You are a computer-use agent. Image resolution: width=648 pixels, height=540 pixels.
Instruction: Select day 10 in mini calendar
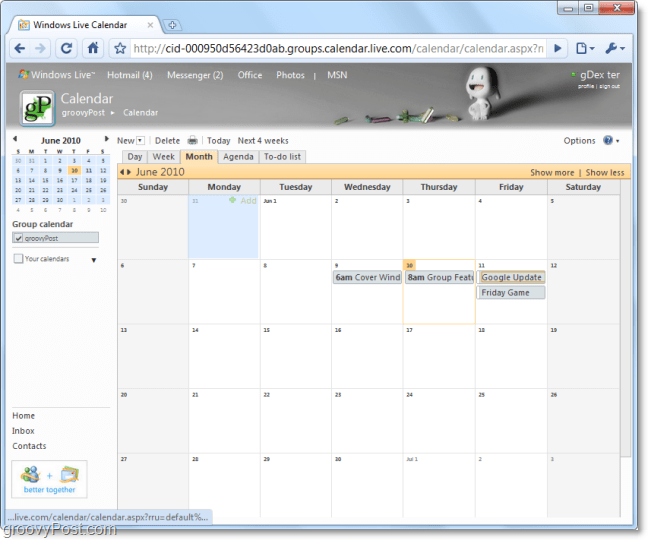click(x=74, y=170)
